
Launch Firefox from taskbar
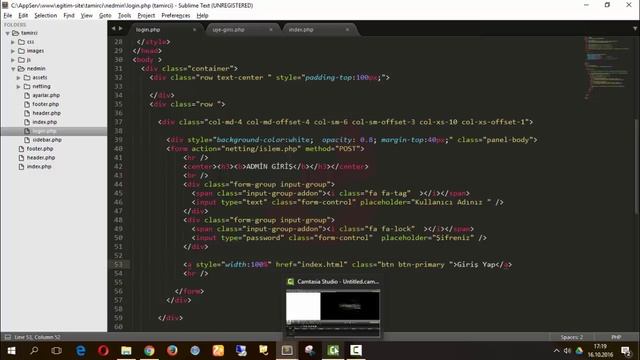[172, 350]
